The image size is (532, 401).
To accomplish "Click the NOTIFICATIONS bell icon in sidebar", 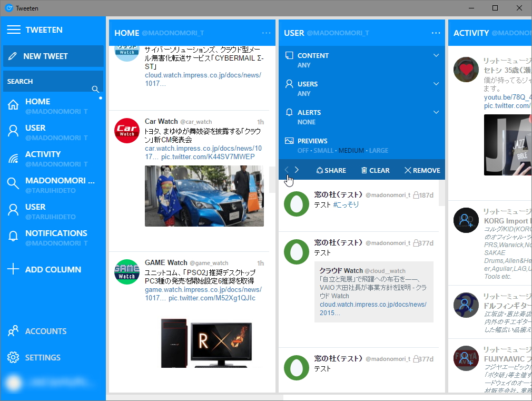I will pyautogui.click(x=13, y=236).
